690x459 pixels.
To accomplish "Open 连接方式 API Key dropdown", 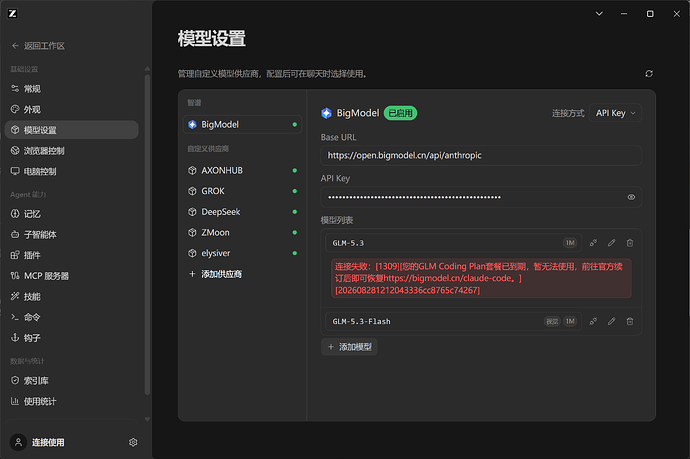I will coord(615,113).
